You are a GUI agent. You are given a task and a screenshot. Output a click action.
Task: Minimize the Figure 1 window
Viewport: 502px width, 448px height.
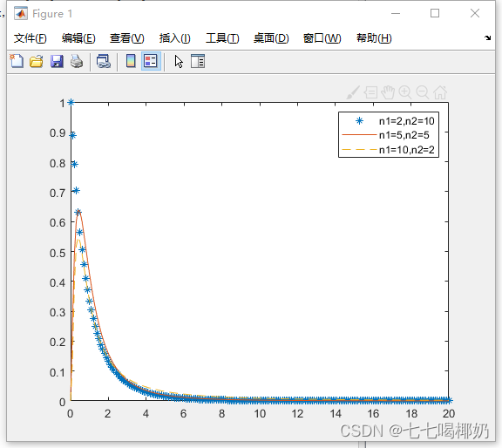pos(396,13)
